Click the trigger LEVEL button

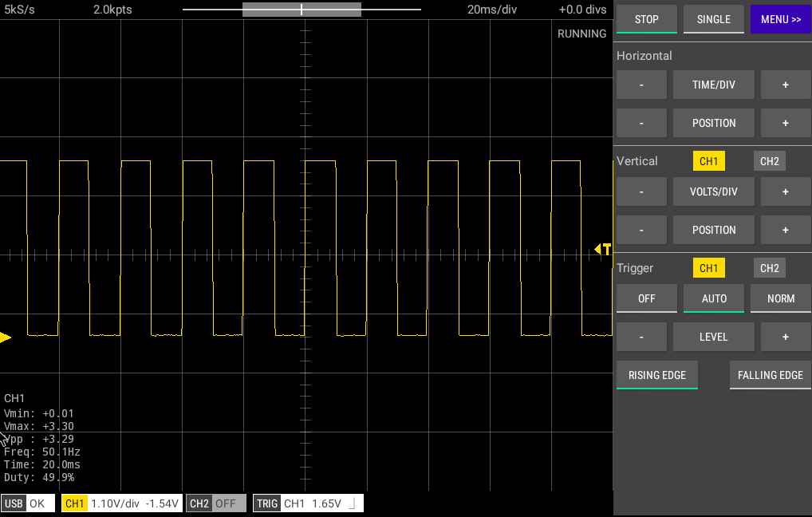[714, 337]
